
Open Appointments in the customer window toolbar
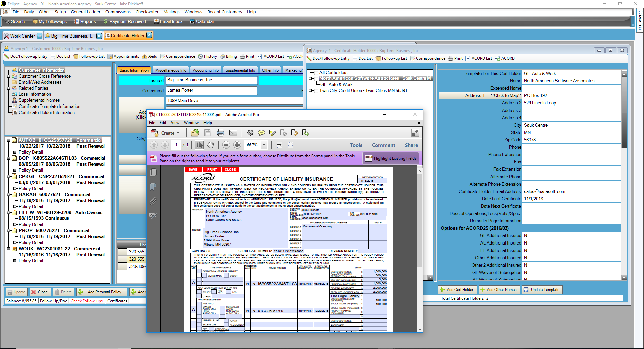pyautogui.click(x=123, y=56)
